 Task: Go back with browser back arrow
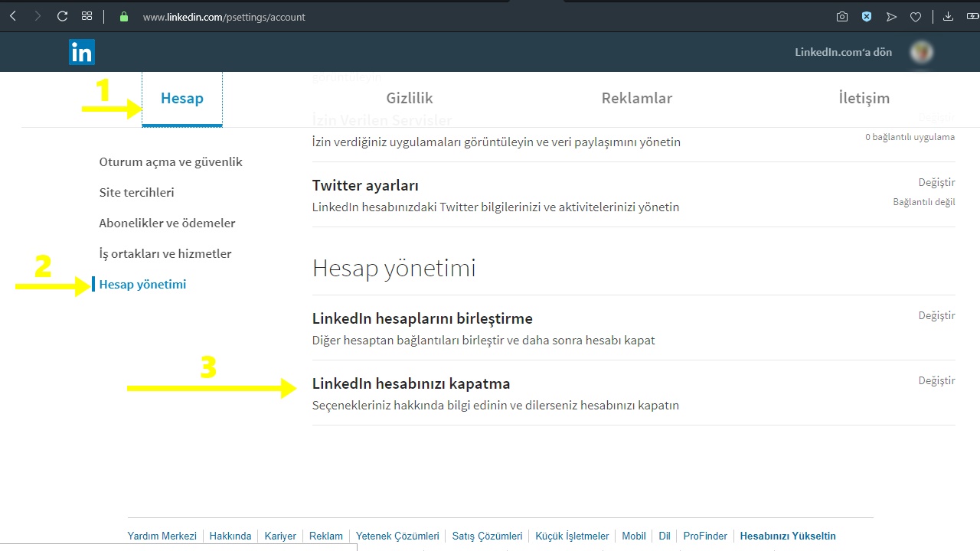tap(13, 16)
